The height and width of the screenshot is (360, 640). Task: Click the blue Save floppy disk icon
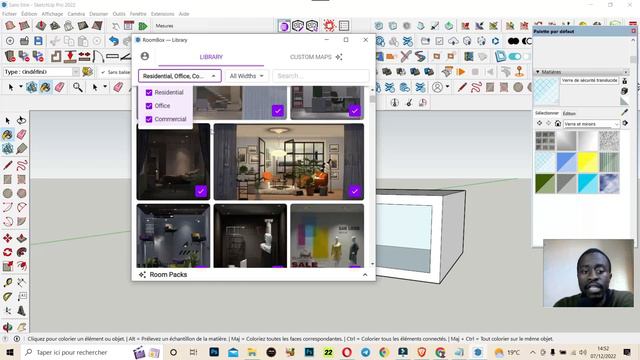click(x=38, y=41)
